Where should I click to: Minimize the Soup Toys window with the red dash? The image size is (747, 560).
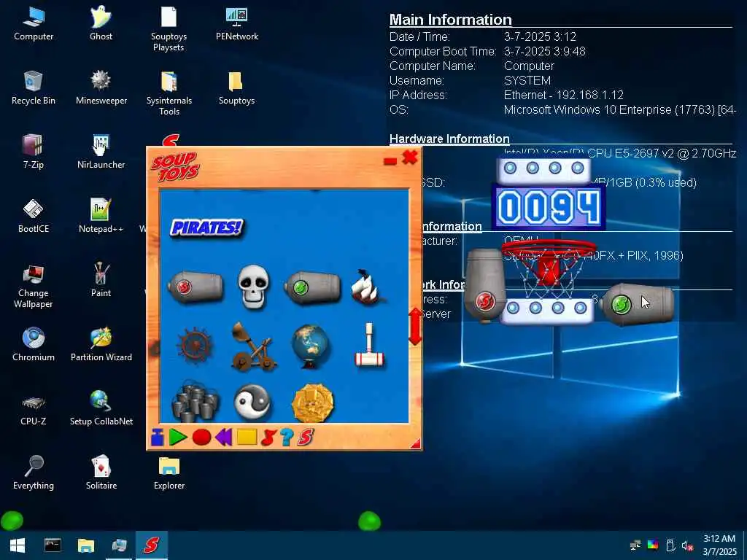pos(390,161)
